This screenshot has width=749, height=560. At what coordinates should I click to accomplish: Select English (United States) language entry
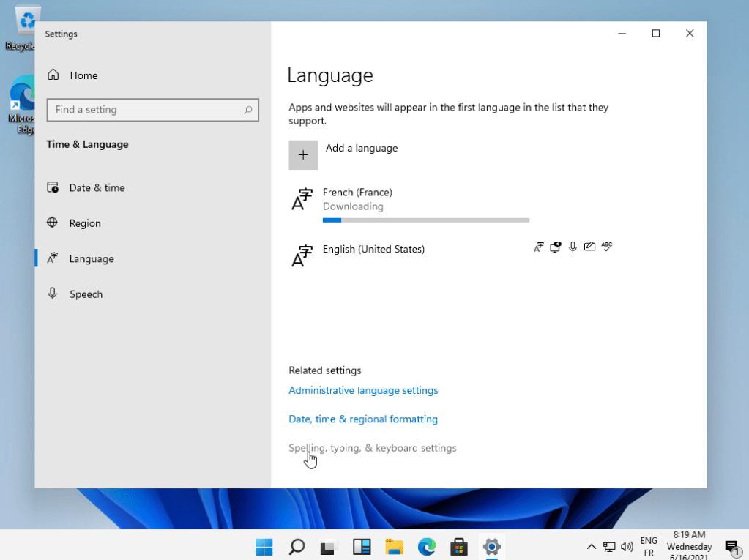point(373,250)
